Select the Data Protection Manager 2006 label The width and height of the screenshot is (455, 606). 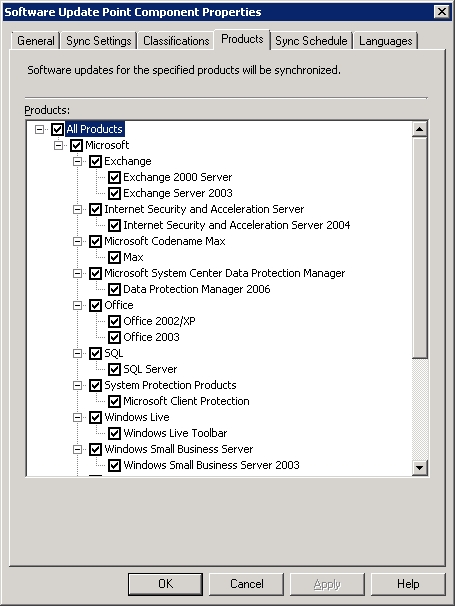coord(197,289)
